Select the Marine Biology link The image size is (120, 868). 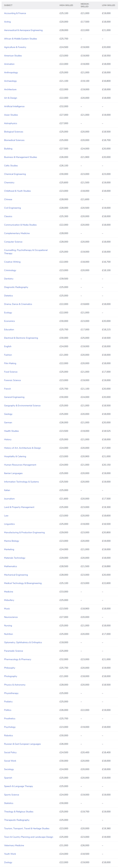[11, 541]
